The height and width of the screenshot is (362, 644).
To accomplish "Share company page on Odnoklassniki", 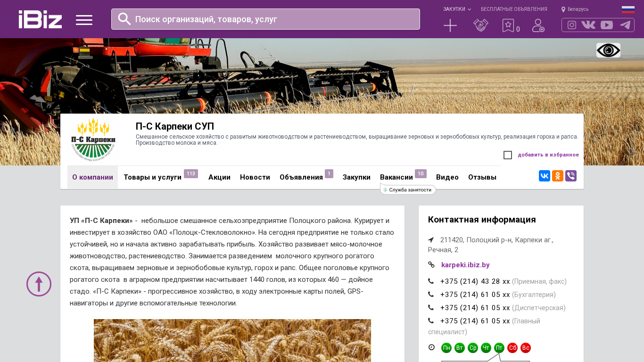I will (x=558, y=176).
